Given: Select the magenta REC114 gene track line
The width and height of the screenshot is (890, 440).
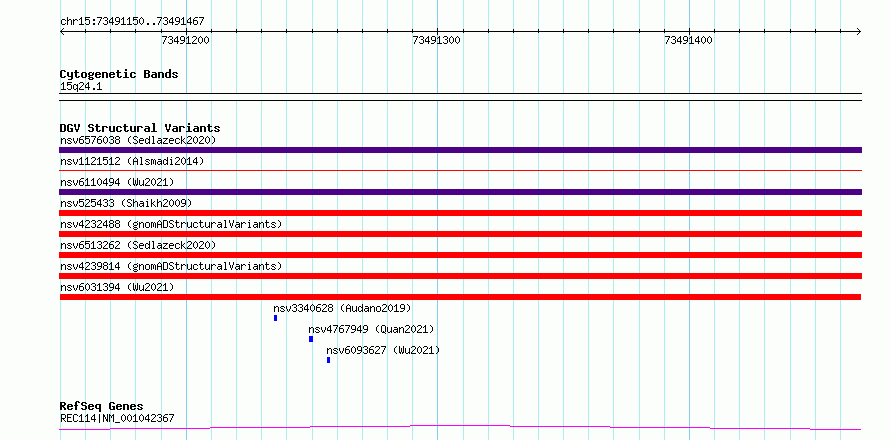Looking at the screenshot, I should click(460, 428).
